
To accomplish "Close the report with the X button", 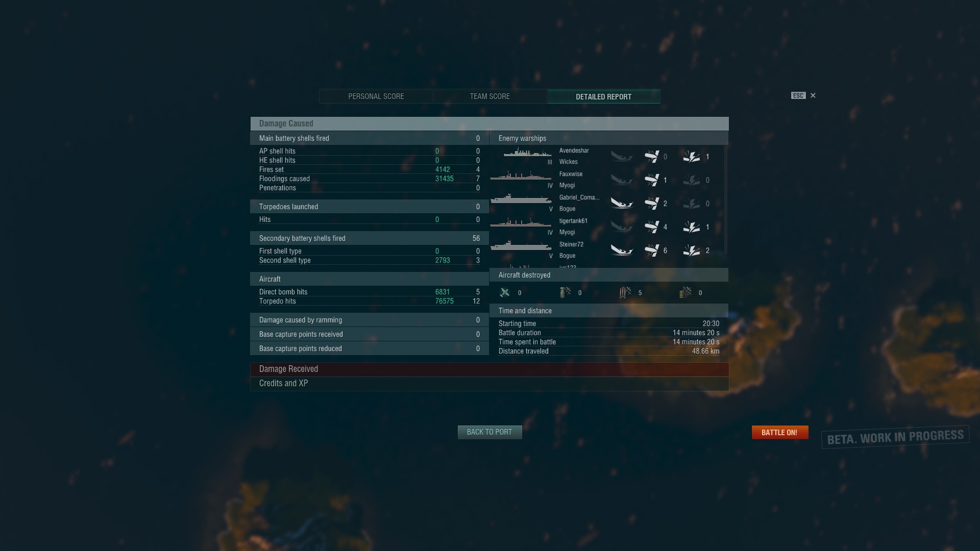I will click(813, 95).
